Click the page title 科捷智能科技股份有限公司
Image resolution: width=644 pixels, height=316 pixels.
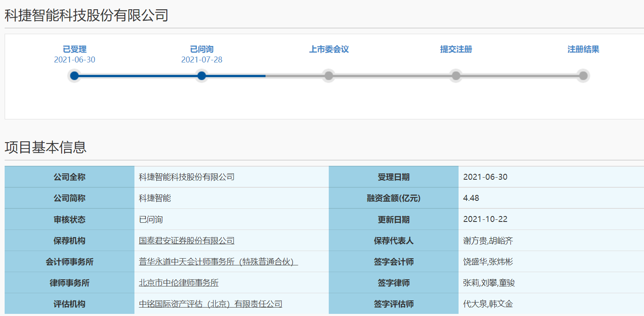(86, 15)
